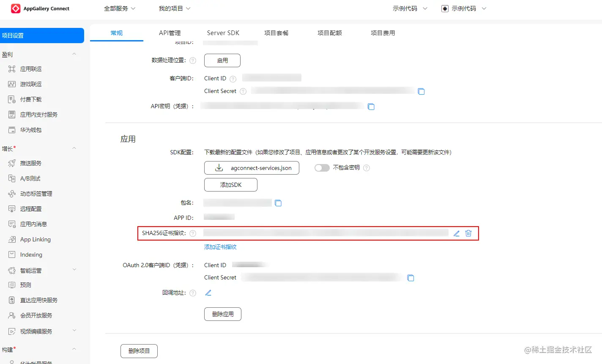602x364 pixels.
Task: Open the 动态标签管理 sidebar icon
Action: (12, 194)
